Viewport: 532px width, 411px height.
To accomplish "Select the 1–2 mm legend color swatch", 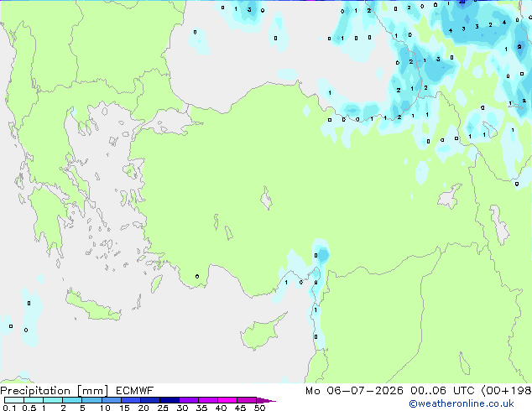I will [53, 400].
